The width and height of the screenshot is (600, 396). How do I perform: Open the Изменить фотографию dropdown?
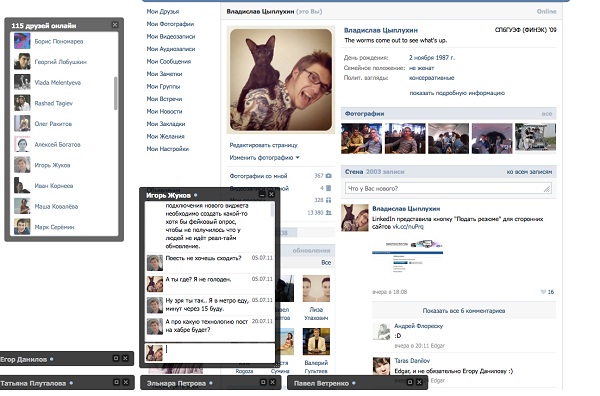tap(264, 158)
